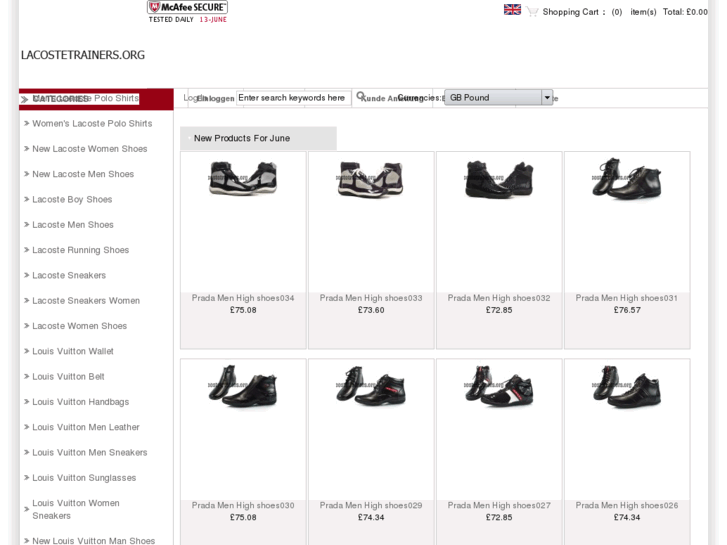Select Lacoste Boy Shoes category
Image resolution: width=727 pixels, height=545 pixels.
pos(72,199)
